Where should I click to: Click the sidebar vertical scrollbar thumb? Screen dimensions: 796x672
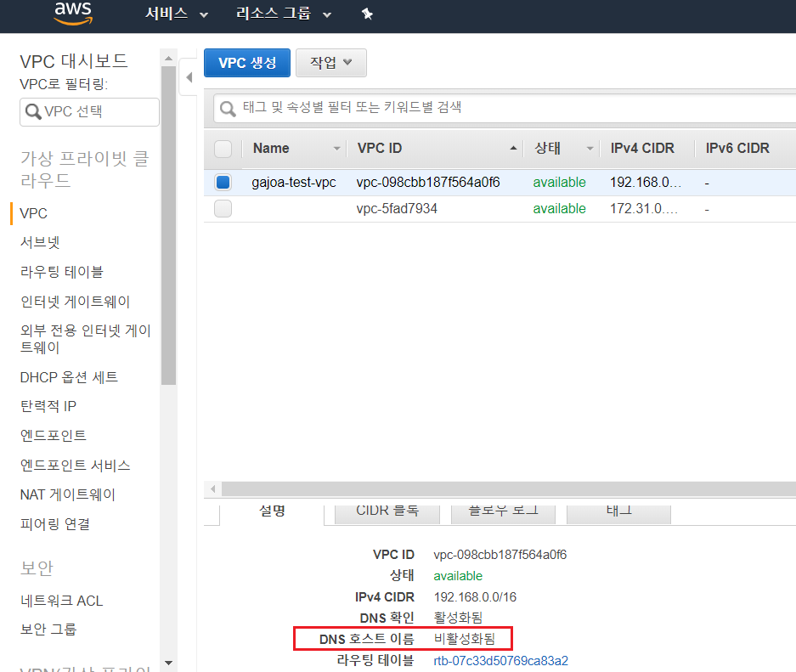click(168, 225)
